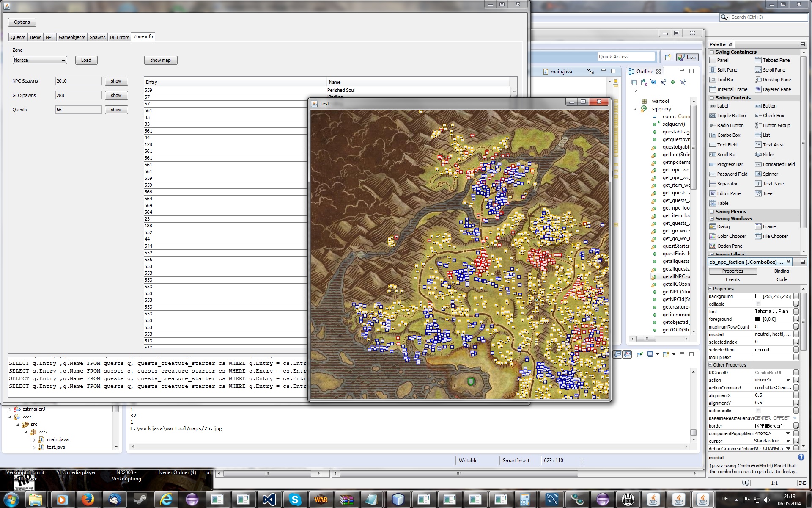Viewport: 812px width, 508px height.
Task: Expand the zstmailer3 project node
Action: [x=10, y=409]
